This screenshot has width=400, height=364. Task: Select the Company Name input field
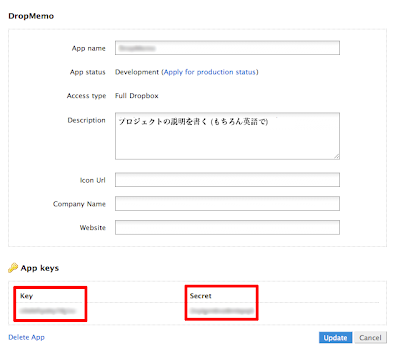[227, 204]
